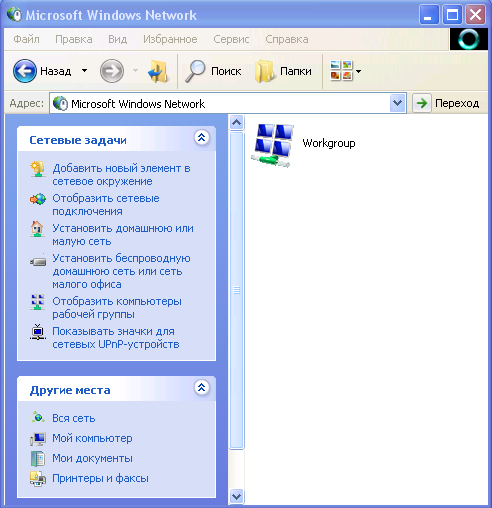Click the Windows throbber logo icon

point(469,39)
